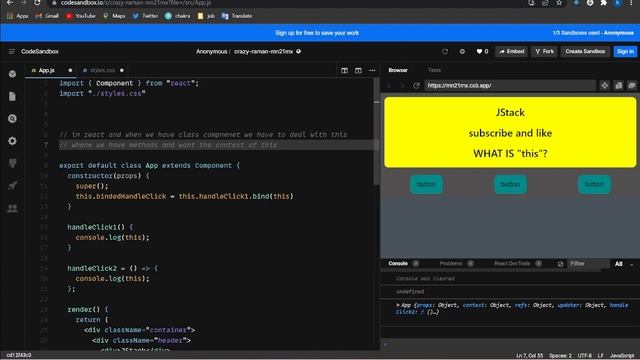
Task: Open the file Explorer sidebar icon
Action: 13,96
